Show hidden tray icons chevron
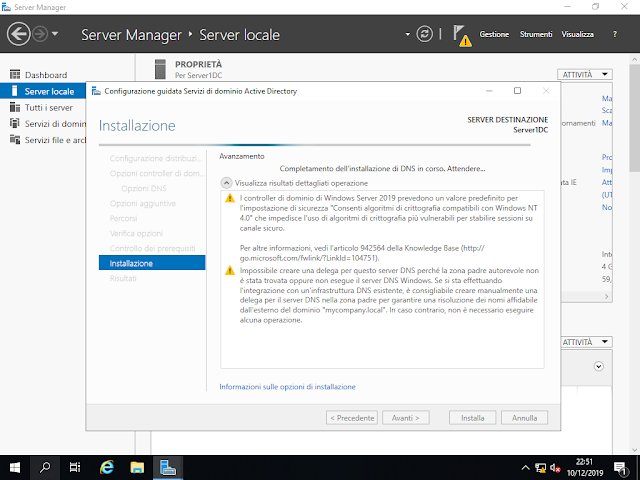This screenshot has width=640, height=480. click(x=526, y=468)
